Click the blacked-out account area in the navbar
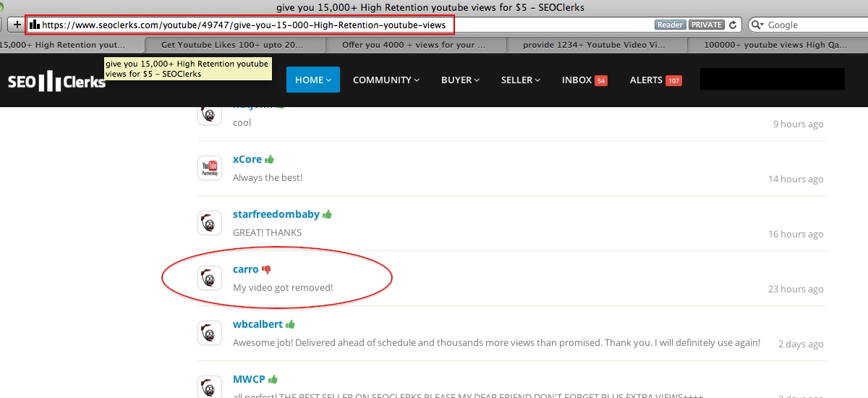 (773, 80)
